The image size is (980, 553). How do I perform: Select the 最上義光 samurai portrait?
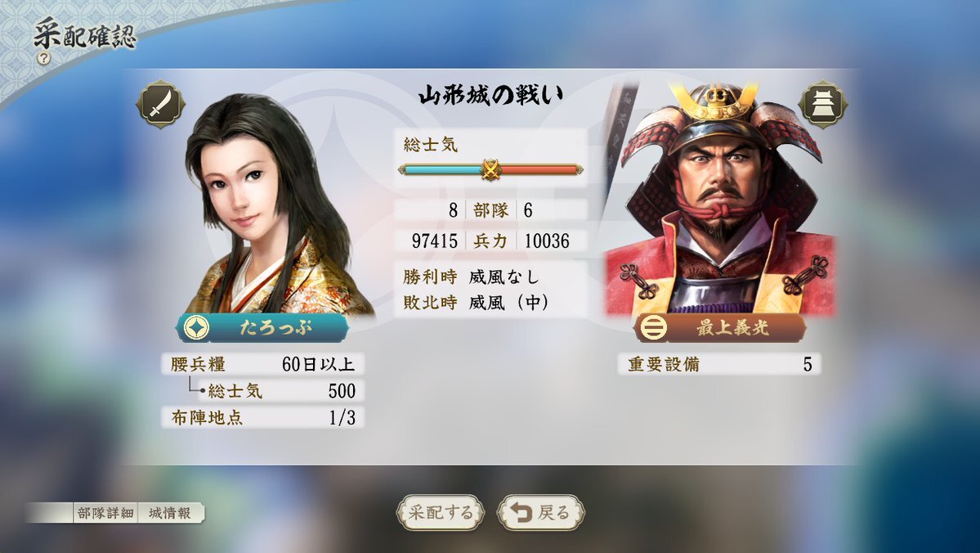click(718, 199)
